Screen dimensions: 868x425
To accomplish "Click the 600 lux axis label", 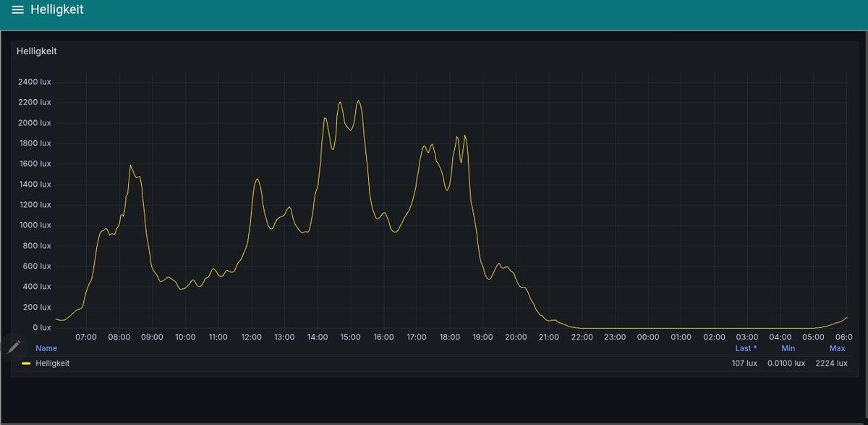I will pyautogui.click(x=37, y=266).
